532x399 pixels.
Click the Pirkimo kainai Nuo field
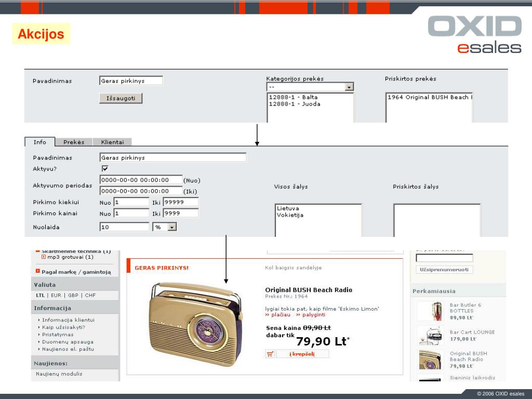pos(131,214)
